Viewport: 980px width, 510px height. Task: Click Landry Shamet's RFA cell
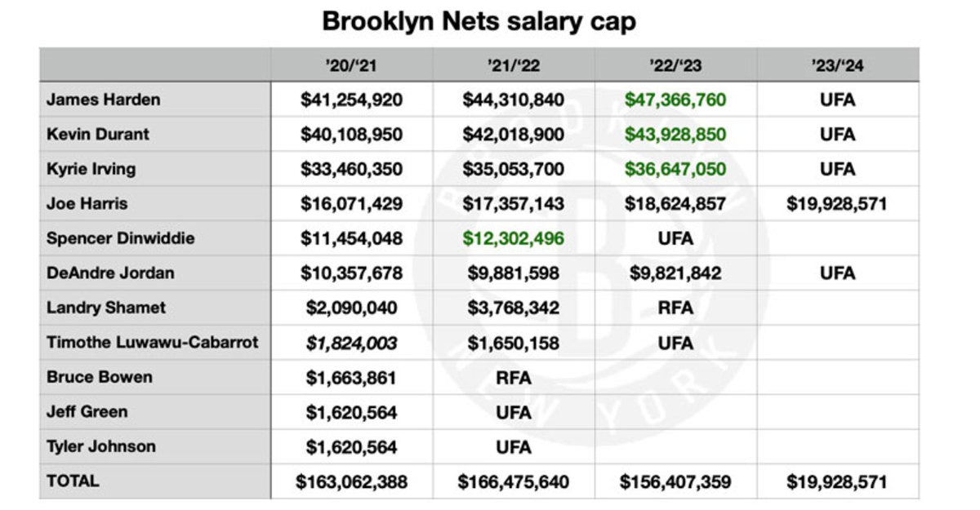click(x=675, y=308)
